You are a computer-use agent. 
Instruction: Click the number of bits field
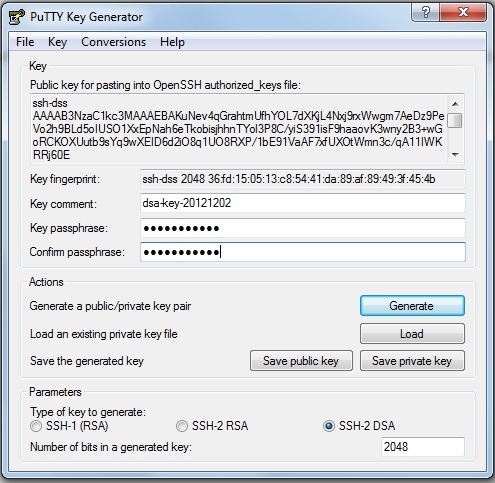tap(423, 447)
